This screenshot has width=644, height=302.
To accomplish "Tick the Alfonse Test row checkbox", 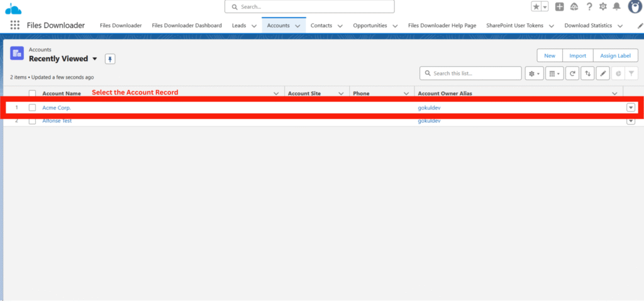I will click(x=33, y=121).
